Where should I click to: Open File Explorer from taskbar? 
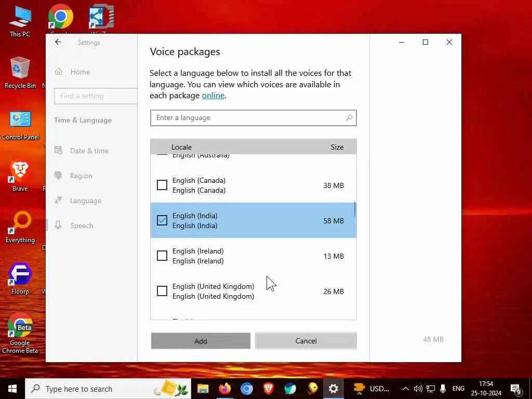pos(203,389)
